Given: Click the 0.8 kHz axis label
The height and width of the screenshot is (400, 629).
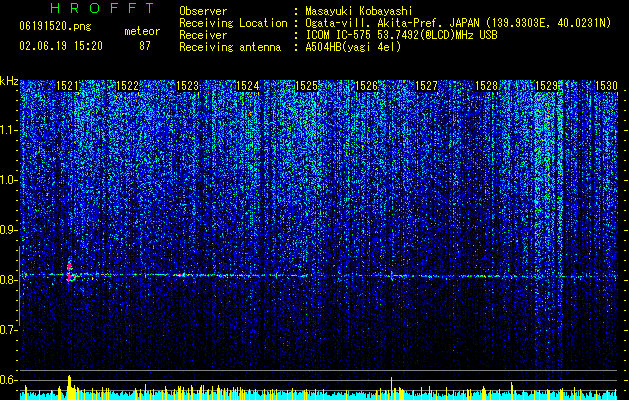Looking at the screenshot, I should coord(9,280).
